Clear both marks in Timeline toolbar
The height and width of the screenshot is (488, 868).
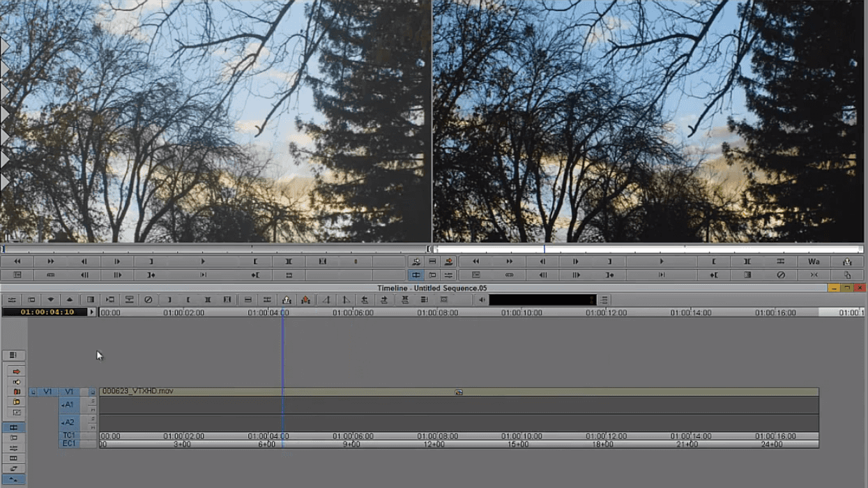[227, 300]
